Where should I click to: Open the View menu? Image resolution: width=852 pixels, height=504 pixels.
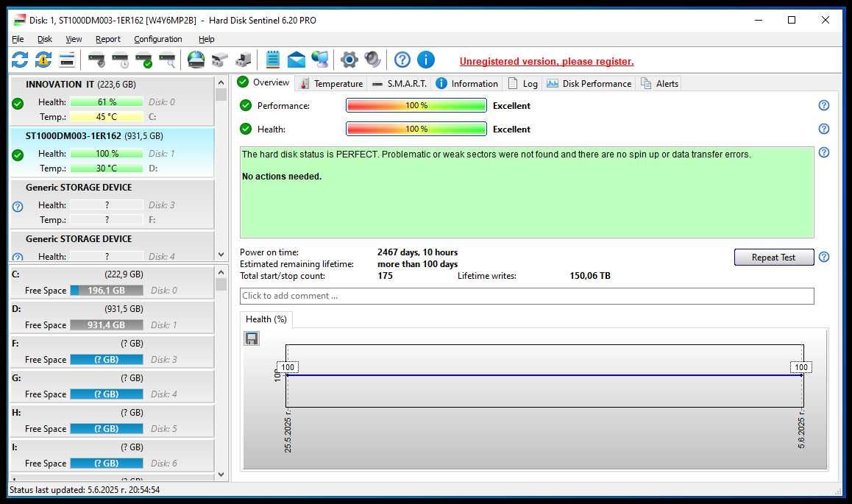74,39
